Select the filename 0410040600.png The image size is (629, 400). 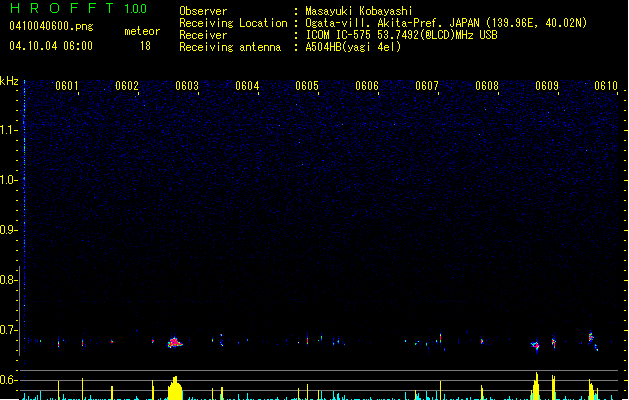(x=51, y=27)
